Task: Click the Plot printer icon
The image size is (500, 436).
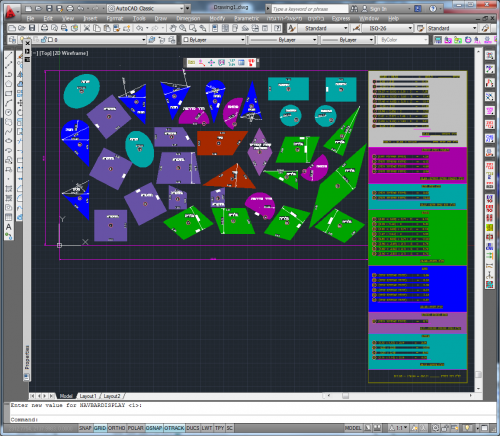Action: pyautogui.click(x=44, y=28)
